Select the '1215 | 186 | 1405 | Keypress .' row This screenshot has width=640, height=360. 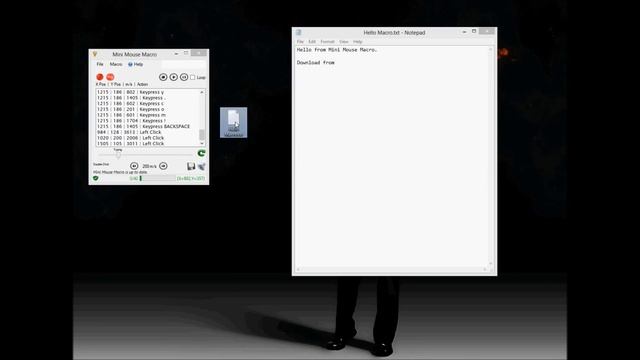pos(147,98)
